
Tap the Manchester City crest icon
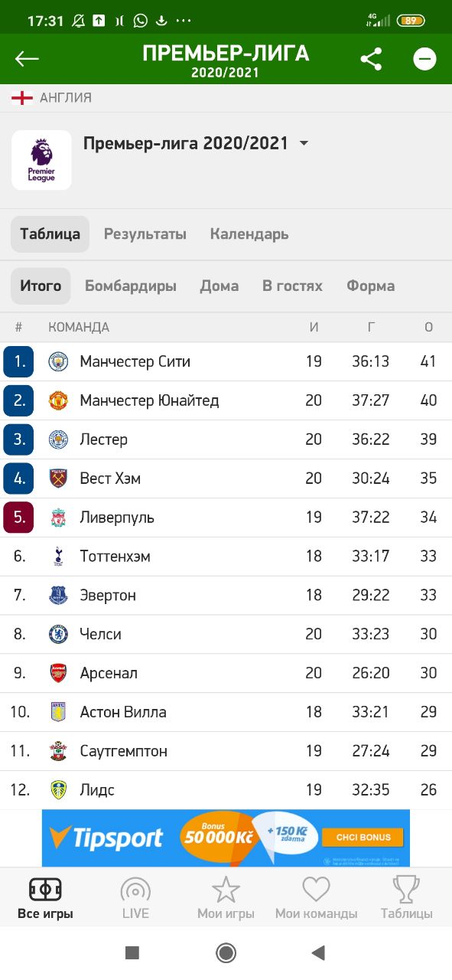[58, 361]
